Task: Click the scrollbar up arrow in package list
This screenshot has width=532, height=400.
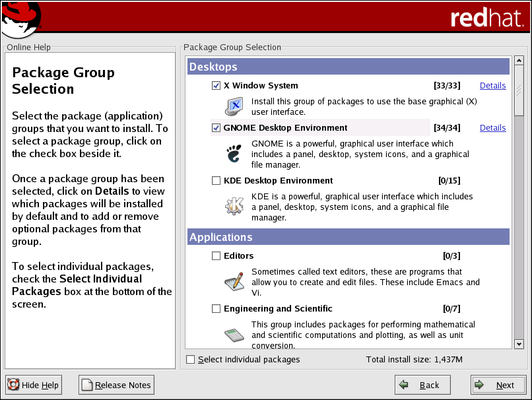Action: [x=519, y=63]
